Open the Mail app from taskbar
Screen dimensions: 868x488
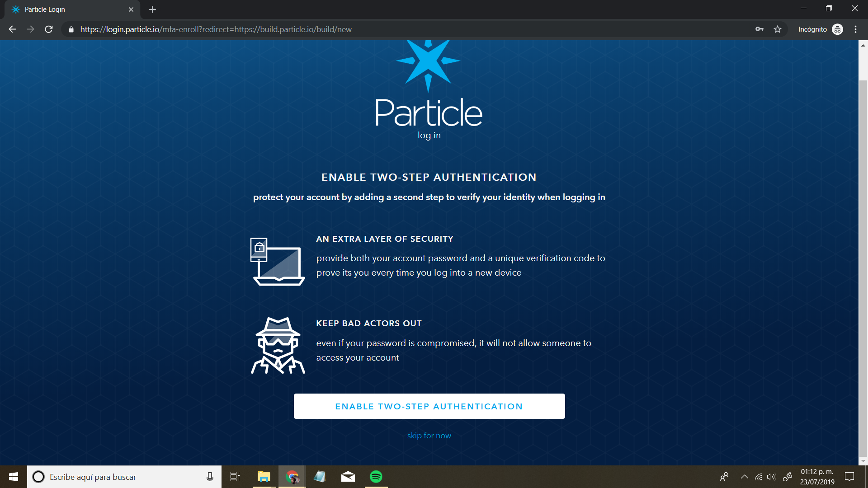click(x=348, y=477)
